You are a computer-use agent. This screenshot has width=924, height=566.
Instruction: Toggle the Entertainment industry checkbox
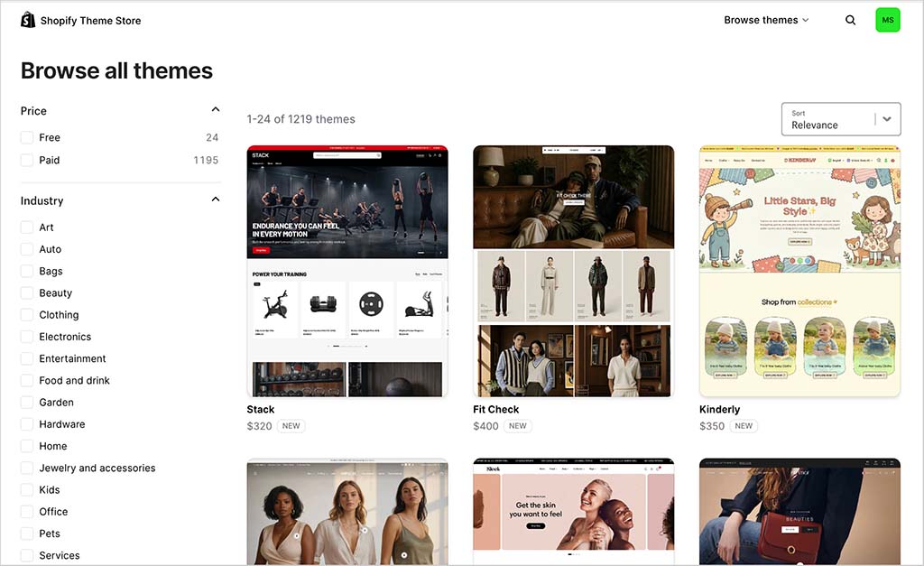27,357
